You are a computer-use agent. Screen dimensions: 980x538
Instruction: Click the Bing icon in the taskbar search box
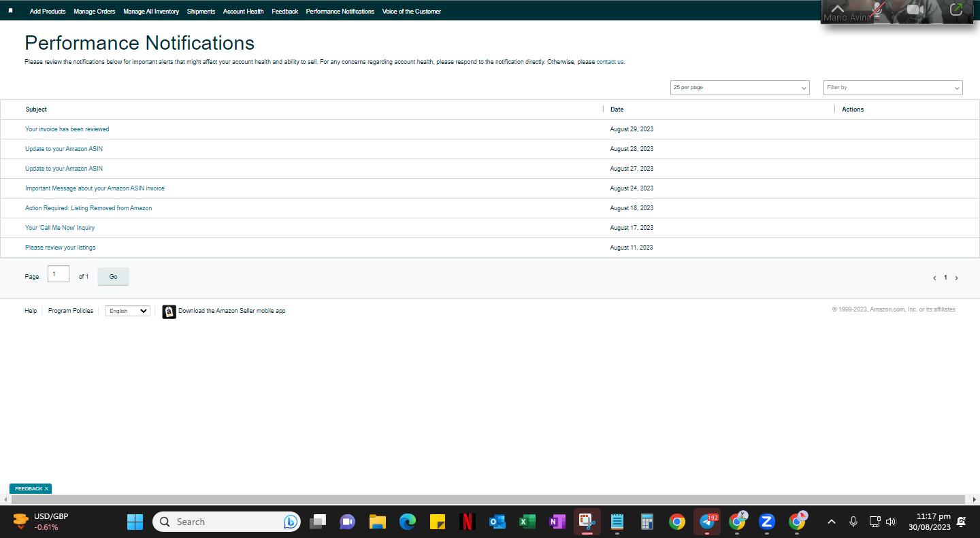coord(290,522)
